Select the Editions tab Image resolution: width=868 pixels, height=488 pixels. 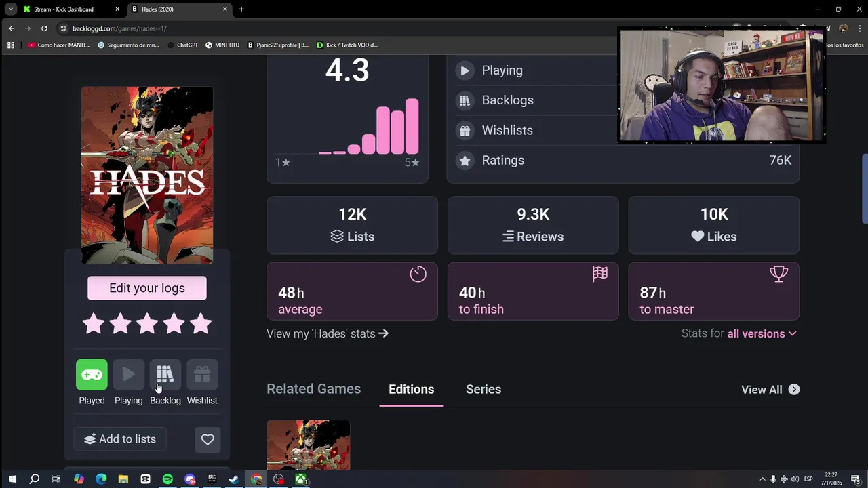pyautogui.click(x=411, y=389)
